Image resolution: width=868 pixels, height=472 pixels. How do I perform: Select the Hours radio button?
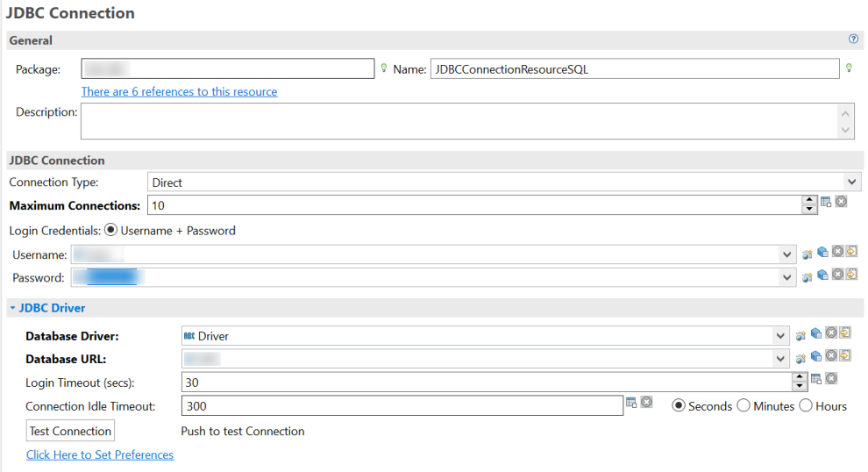tap(806, 406)
